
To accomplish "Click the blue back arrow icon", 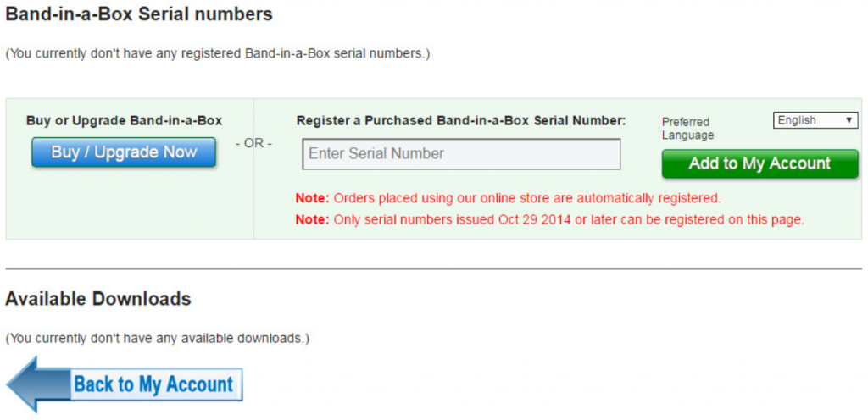I will tap(34, 384).
